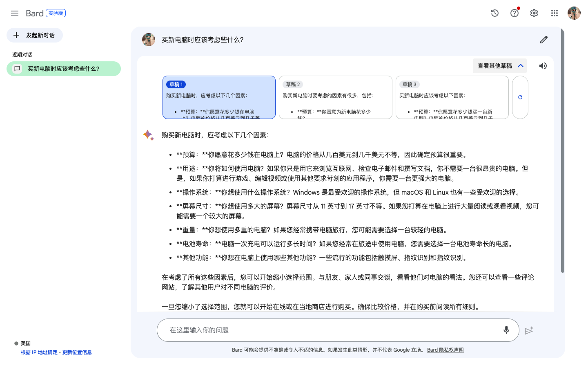Click your profile avatar
The width and height of the screenshot is (588, 368).
[x=574, y=13]
